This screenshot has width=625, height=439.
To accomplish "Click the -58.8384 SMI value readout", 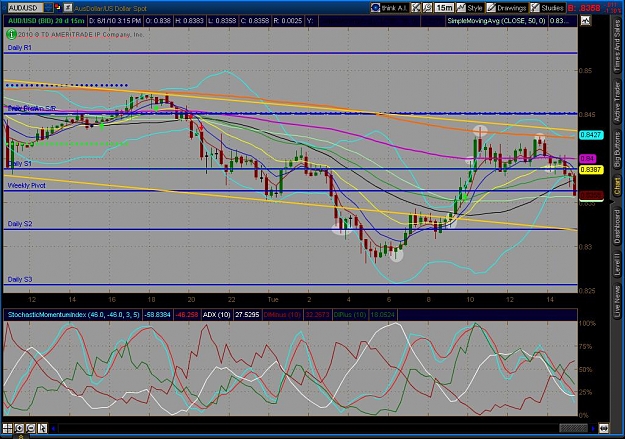I will point(158,315).
